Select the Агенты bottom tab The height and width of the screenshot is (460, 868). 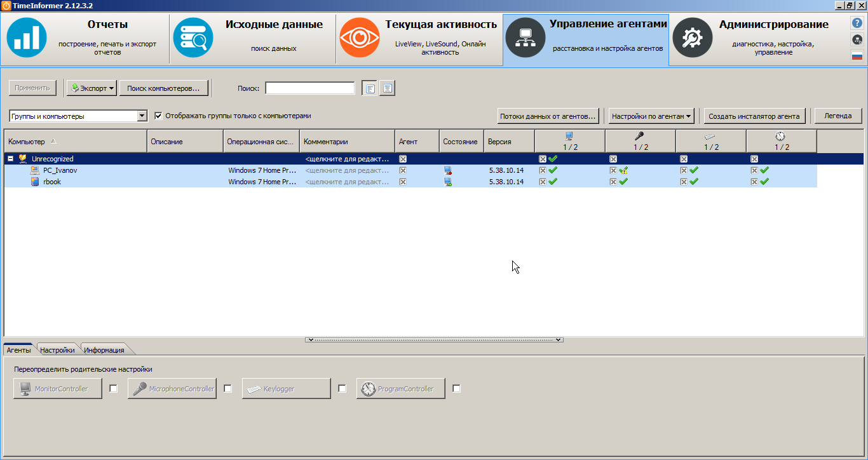point(19,350)
